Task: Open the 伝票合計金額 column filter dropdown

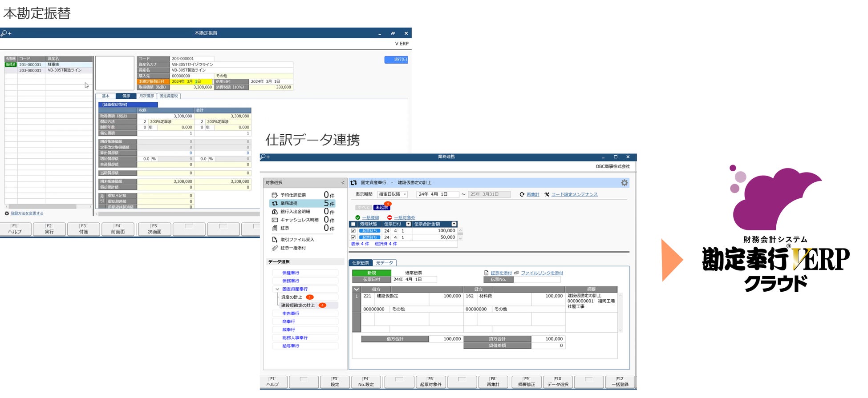Action: [x=454, y=224]
